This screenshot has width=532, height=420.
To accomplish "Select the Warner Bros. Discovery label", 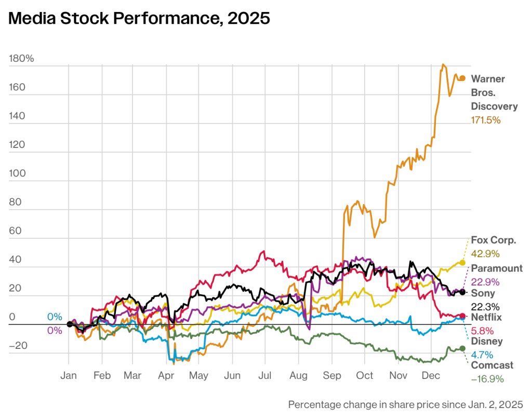I will click(494, 92).
